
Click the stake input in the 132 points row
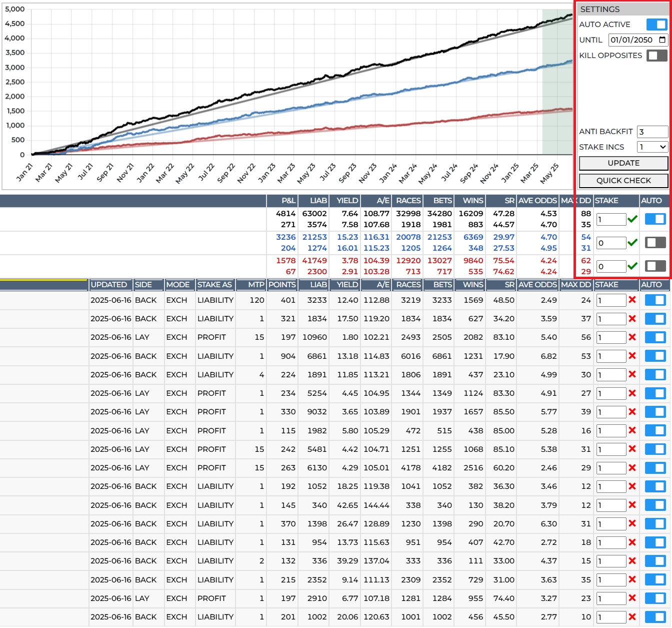(x=611, y=561)
